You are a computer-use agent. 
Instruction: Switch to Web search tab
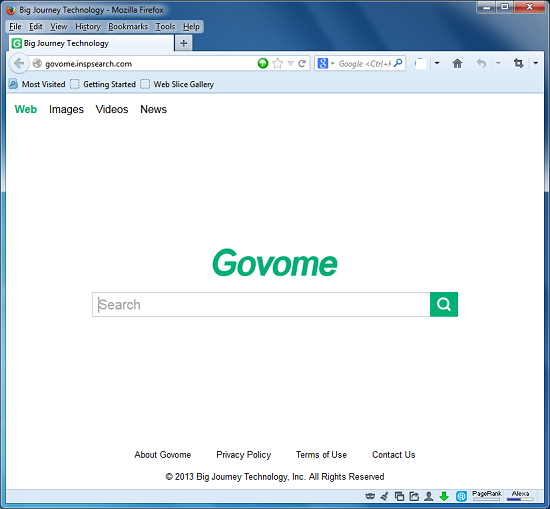(26, 109)
